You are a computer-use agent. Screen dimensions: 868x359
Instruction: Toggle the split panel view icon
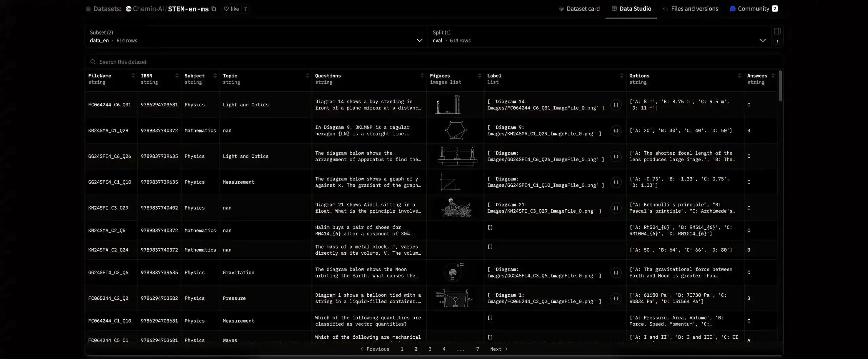click(777, 31)
